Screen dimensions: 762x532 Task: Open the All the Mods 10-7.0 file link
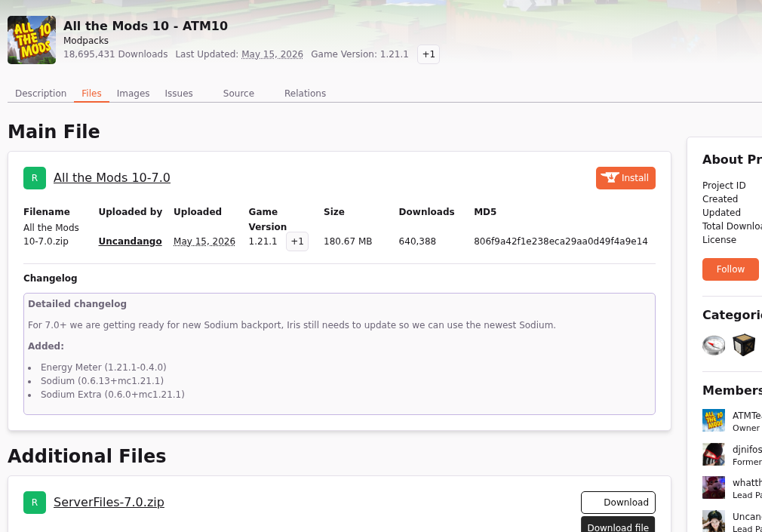tap(112, 178)
